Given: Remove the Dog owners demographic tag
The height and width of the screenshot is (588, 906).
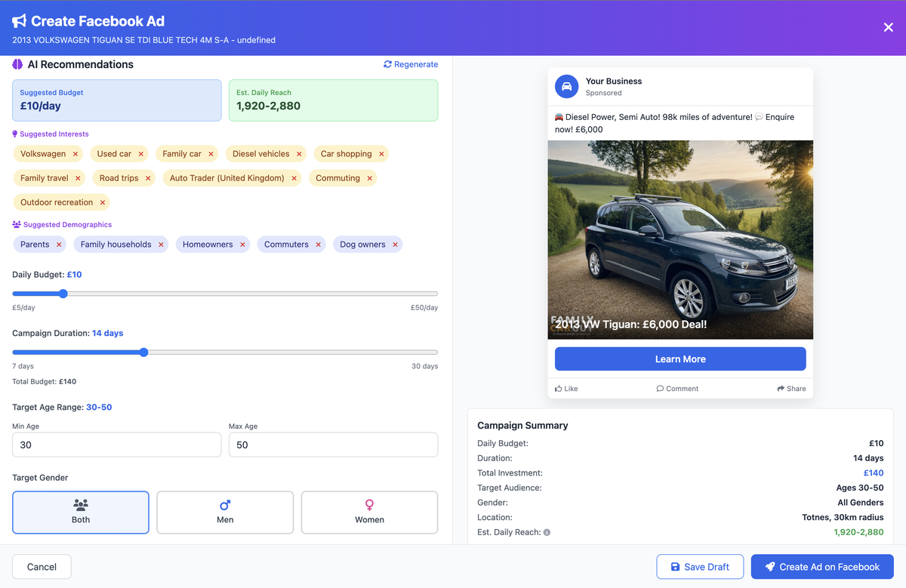Looking at the screenshot, I should [396, 244].
